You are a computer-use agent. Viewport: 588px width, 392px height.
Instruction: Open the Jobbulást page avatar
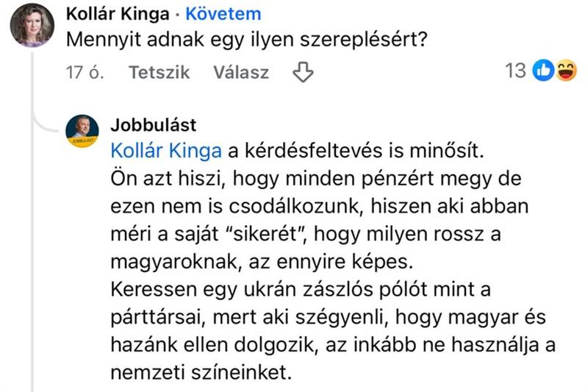(82, 130)
